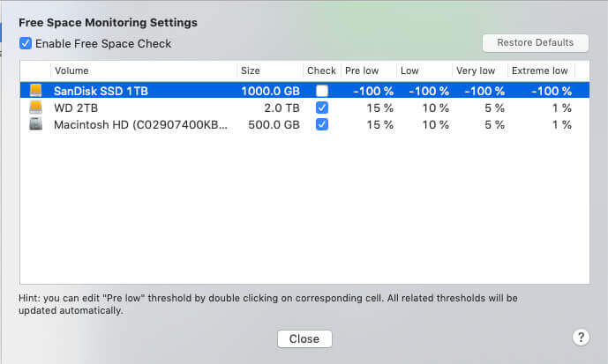Click the WD 2TB drive icon
608x364 pixels.
[35, 108]
